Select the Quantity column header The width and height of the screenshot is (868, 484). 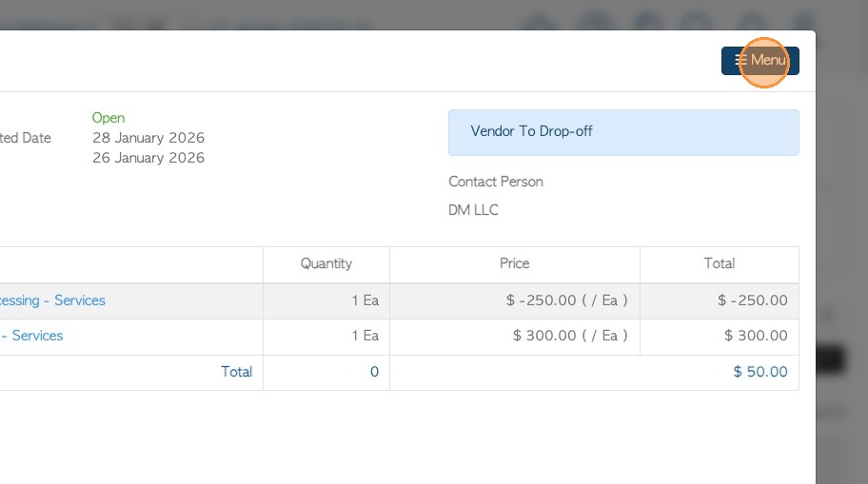(x=325, y=263)
